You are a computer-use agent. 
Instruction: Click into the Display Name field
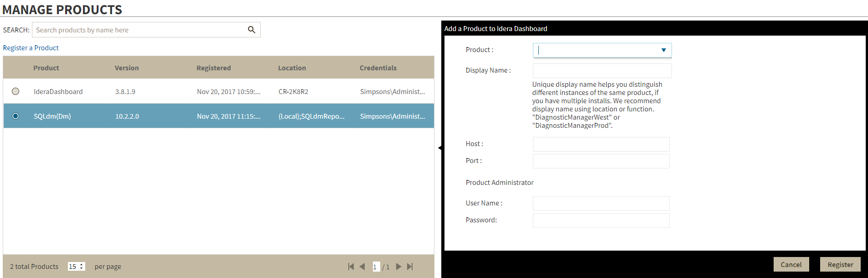coord(602,71)
